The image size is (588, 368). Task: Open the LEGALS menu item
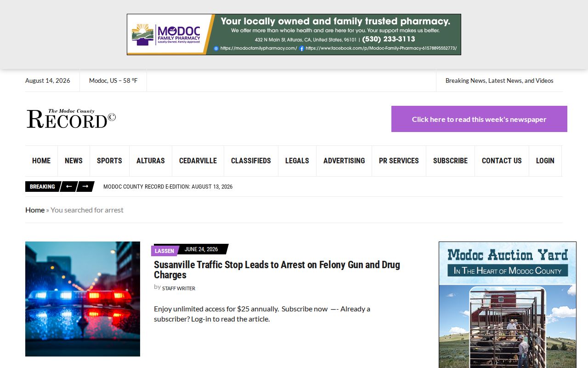(x=297, y=161)
